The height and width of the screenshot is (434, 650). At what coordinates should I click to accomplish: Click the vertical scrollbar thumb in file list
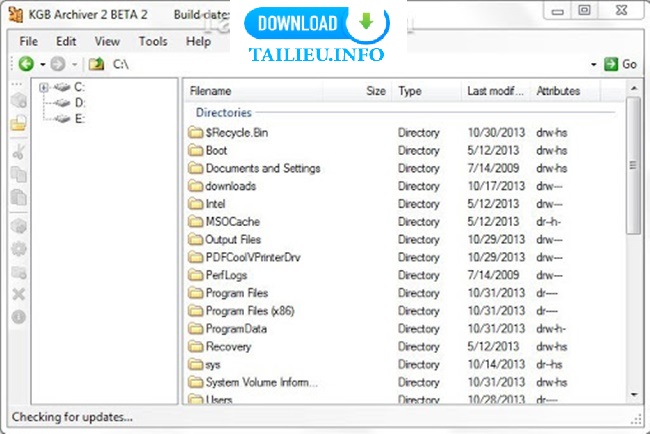coord(634,166)
